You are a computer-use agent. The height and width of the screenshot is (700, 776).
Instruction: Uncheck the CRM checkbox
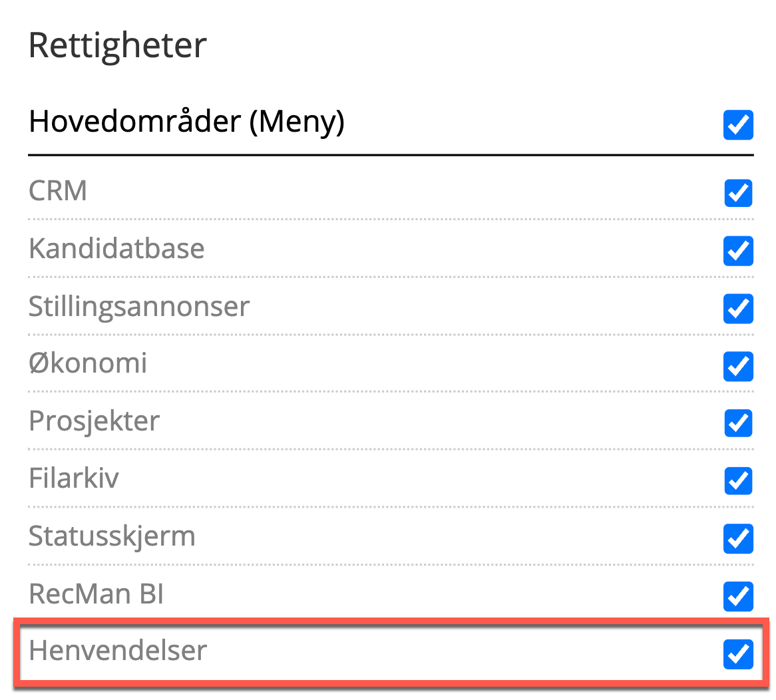pos(738,193)
